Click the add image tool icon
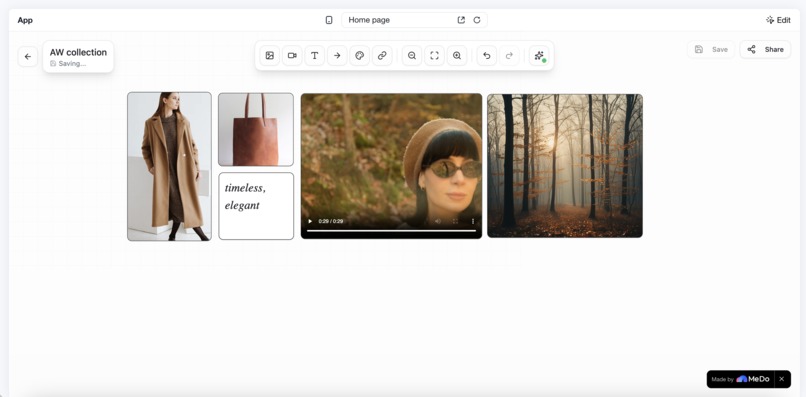 click(269, 56)
